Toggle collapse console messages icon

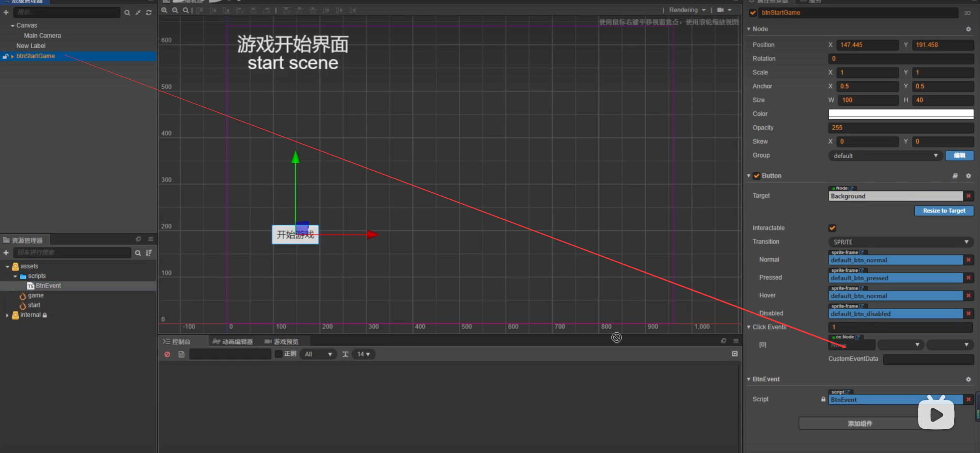click(x=735, y=354)
